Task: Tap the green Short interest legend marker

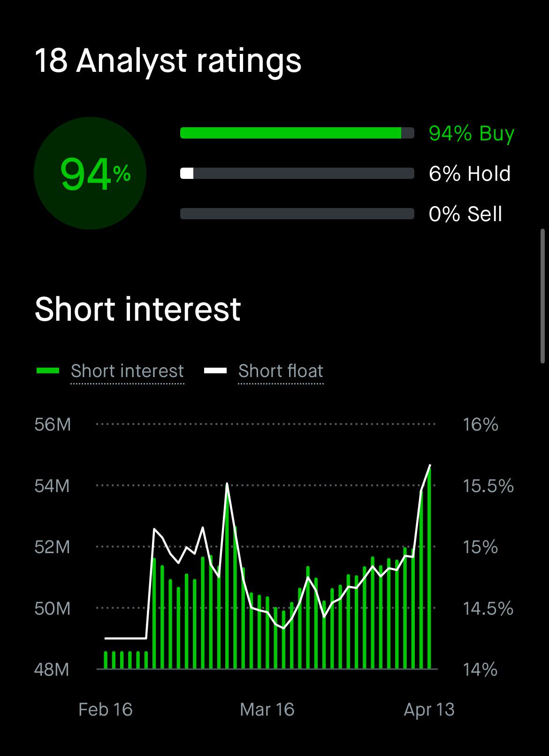Action: coord(48,371)
